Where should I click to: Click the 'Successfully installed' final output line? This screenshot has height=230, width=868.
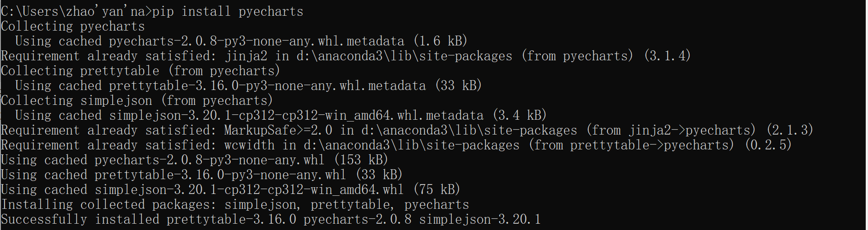pyautogui.click(x=270, y=220)
